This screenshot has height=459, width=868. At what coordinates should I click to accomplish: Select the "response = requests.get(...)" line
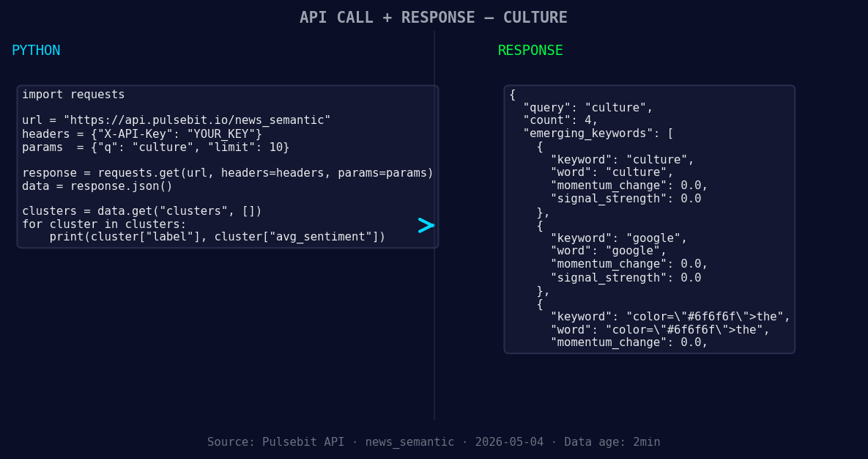(x=228, y=173)
